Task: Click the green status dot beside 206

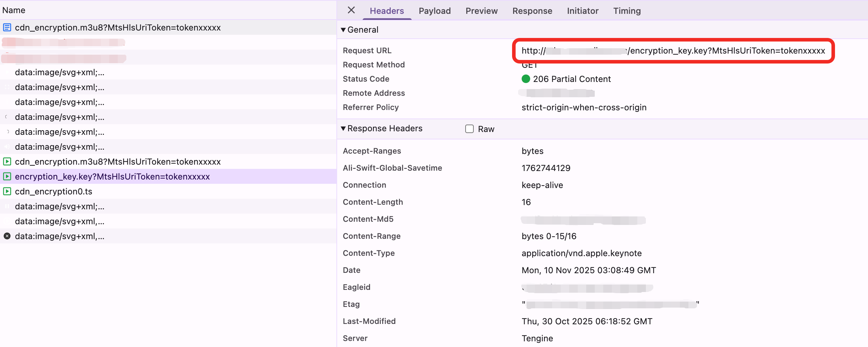Action: tap(526, 79)
